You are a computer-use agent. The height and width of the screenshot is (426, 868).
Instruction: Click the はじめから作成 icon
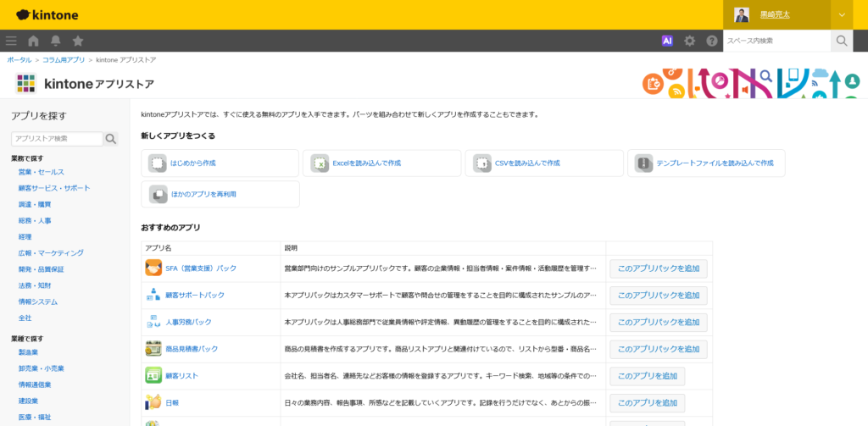(158, 163)
